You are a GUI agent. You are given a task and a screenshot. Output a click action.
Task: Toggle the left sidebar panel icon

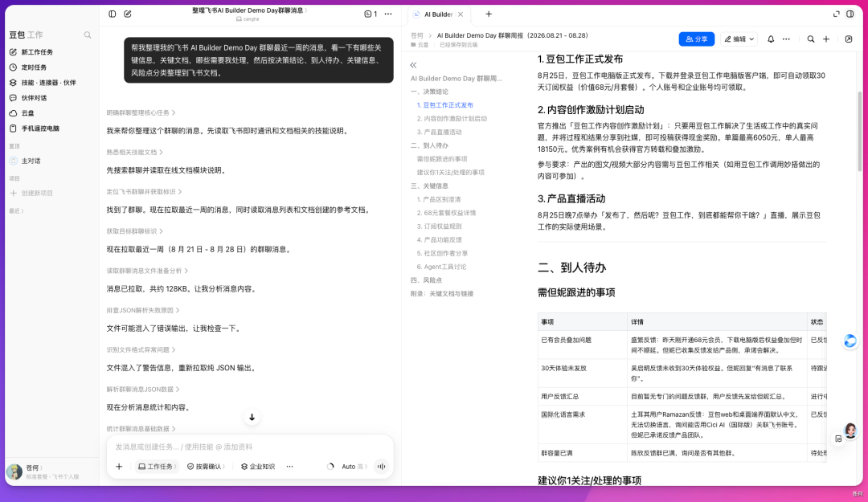tap(113, 14)
